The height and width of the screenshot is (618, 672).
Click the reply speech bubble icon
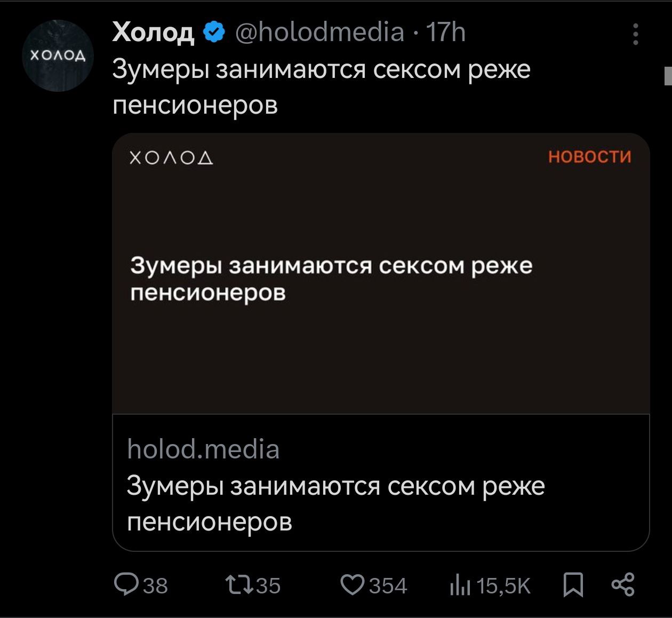tap(127, 584)
